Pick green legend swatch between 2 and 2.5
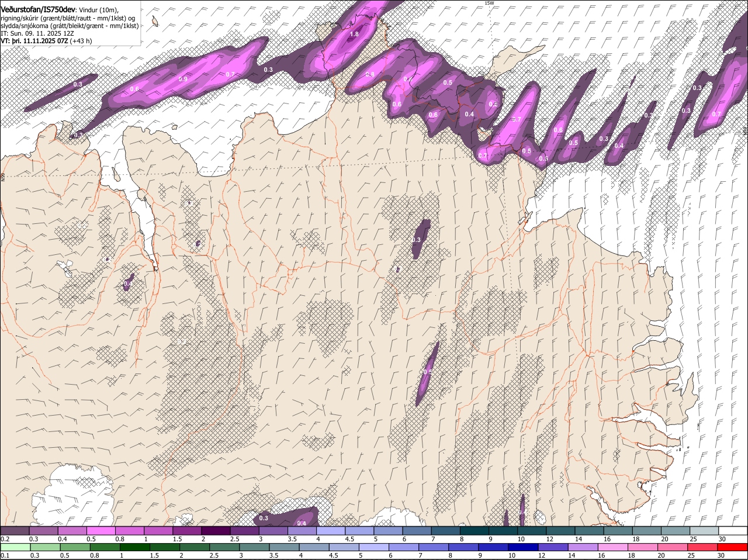The image size is (748, 560). click(x=195, y=547)
